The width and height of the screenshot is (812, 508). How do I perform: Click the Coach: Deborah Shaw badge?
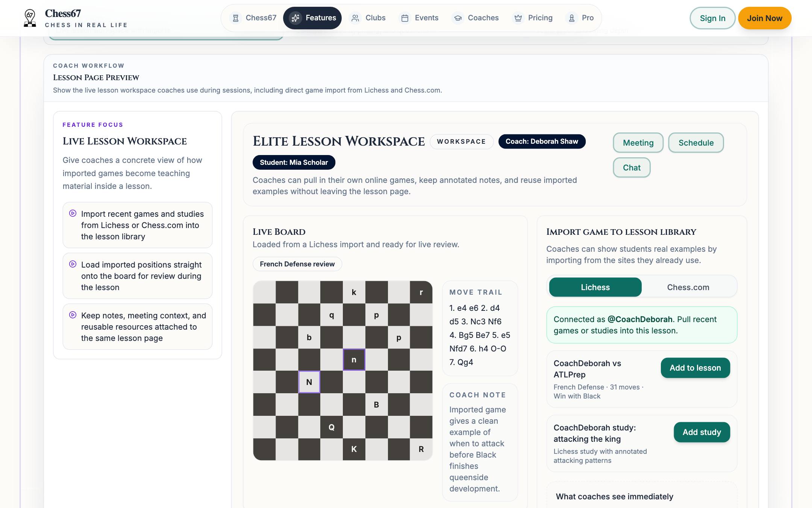542,141
